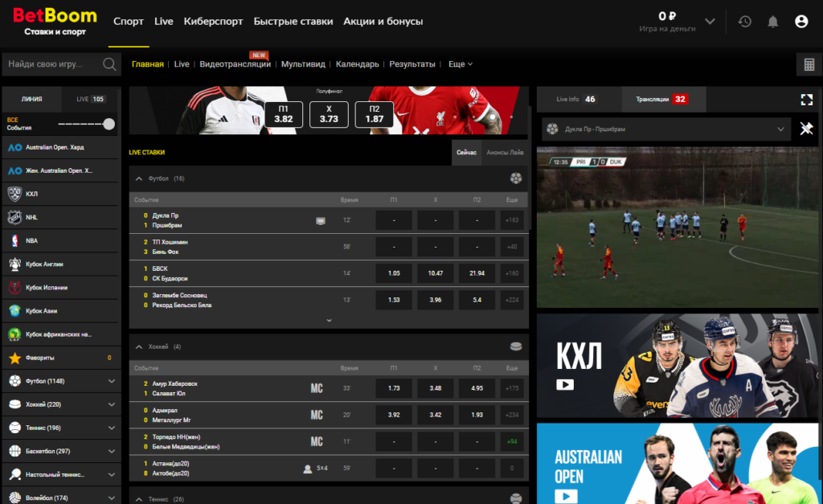Viewport: 823px width, 504px height.
Task: Switch to Live Info 46 tab
Action: tap(579, 99)
